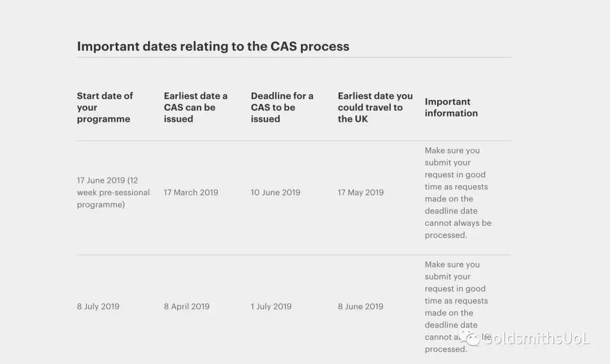This screenshot has width=610, height=364.
Task: Click the WeChat logo icon in watermark
Action: [x=469, y=337]
